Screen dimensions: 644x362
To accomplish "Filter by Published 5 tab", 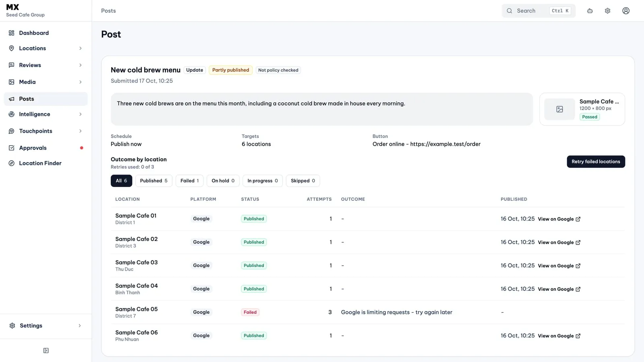I will tap(154, 181).
